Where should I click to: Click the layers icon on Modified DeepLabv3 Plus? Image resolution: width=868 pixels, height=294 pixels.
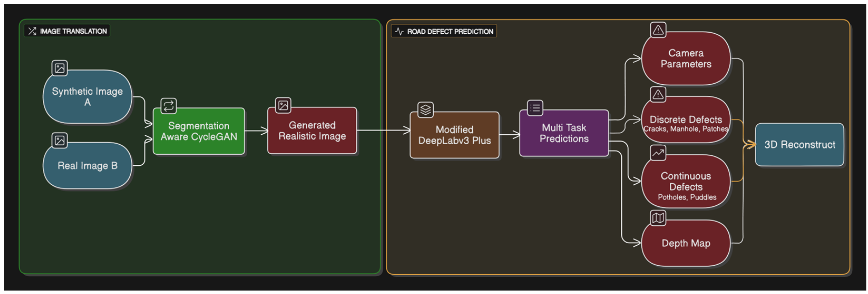coord(426,110)
